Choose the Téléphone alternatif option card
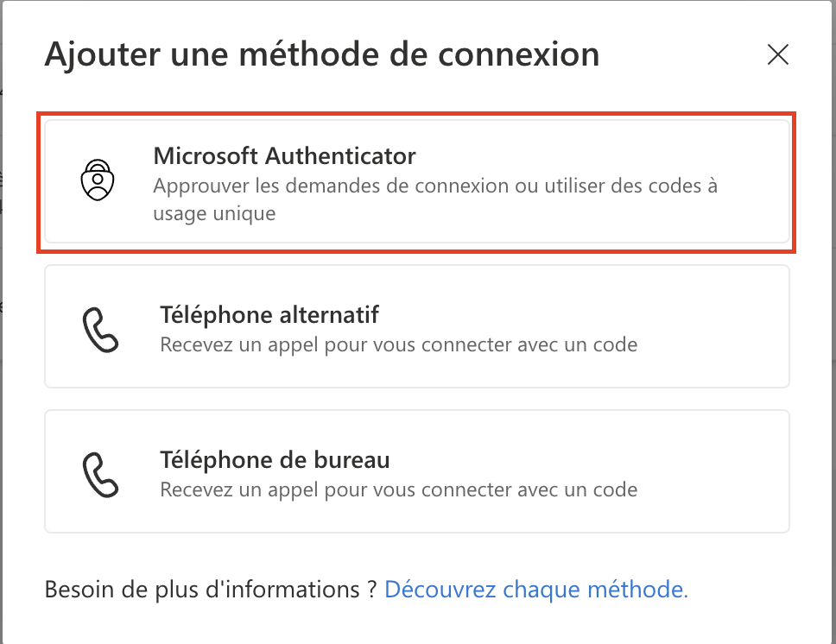836x644 pixels. [x=416, y=326]
